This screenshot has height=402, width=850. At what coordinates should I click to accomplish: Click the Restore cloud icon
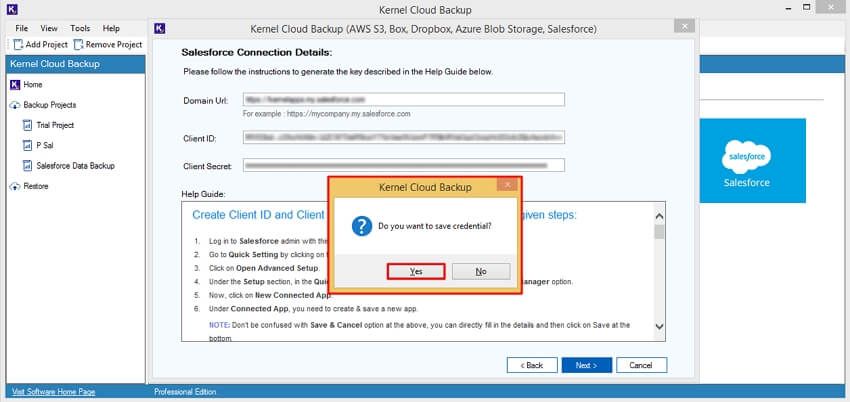tap(15, 186)
